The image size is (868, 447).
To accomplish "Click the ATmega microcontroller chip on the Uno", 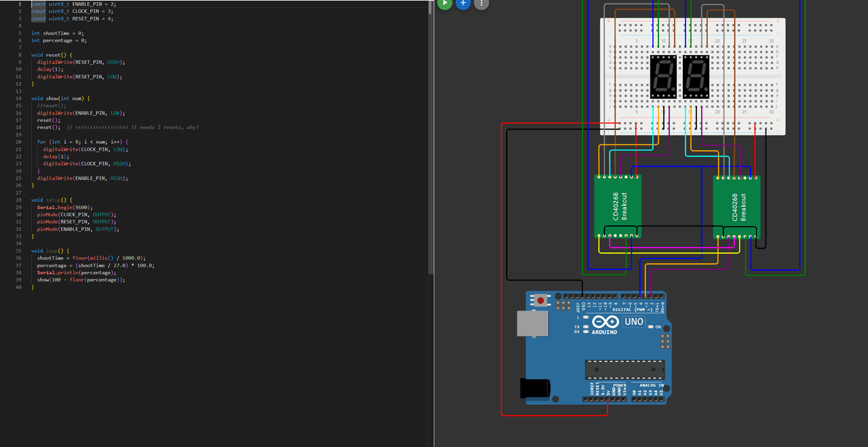I will coord(625,370).
